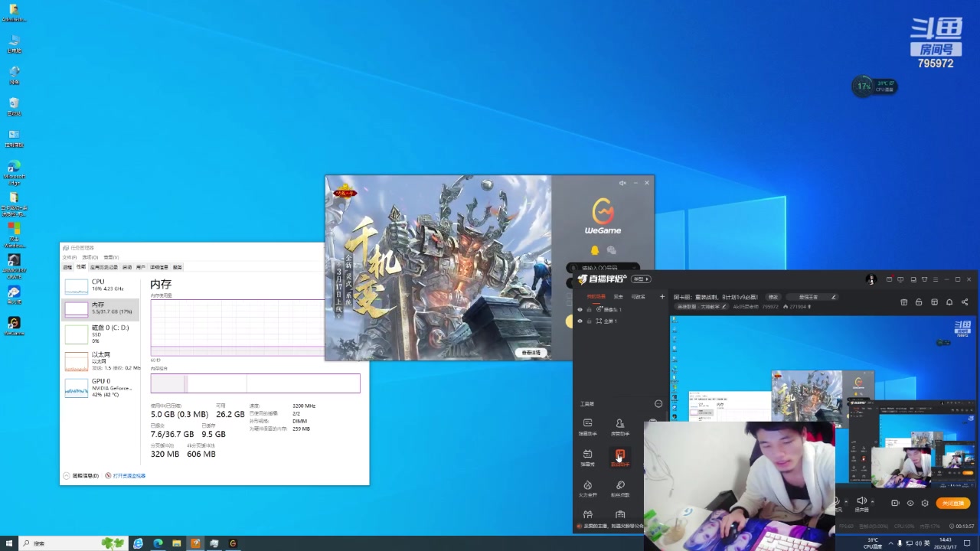The width and height of the screenshot is (980, 551).
Task: Open the 选项(O) menu in Task Manager
Action: (90, 257)
